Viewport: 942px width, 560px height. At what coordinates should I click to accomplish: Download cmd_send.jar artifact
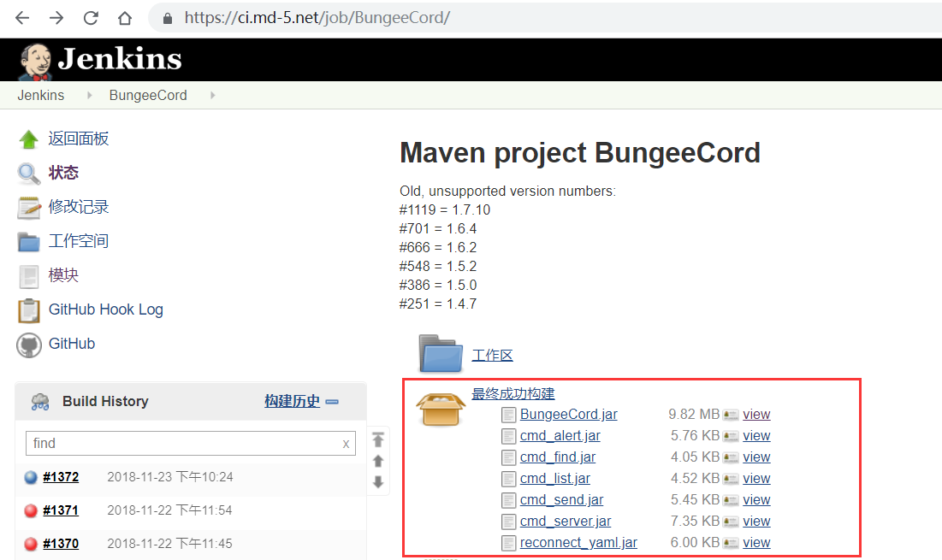pos(562,500)
